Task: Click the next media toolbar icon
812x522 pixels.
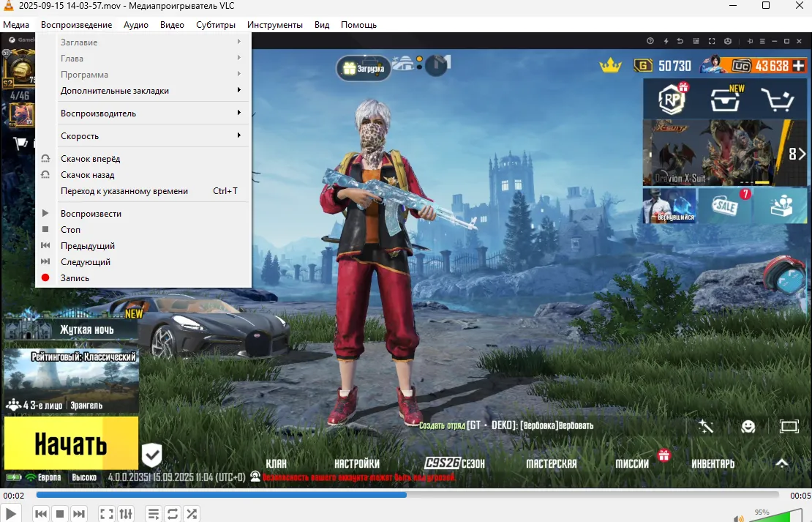Action: [79, 514]
